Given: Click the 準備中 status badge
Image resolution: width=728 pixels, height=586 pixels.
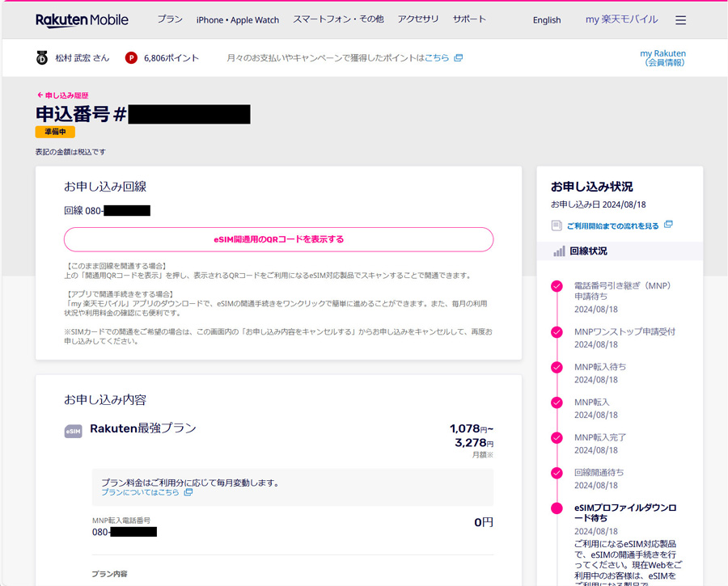Looking at the screenshot, I should (x=55, y=132).
